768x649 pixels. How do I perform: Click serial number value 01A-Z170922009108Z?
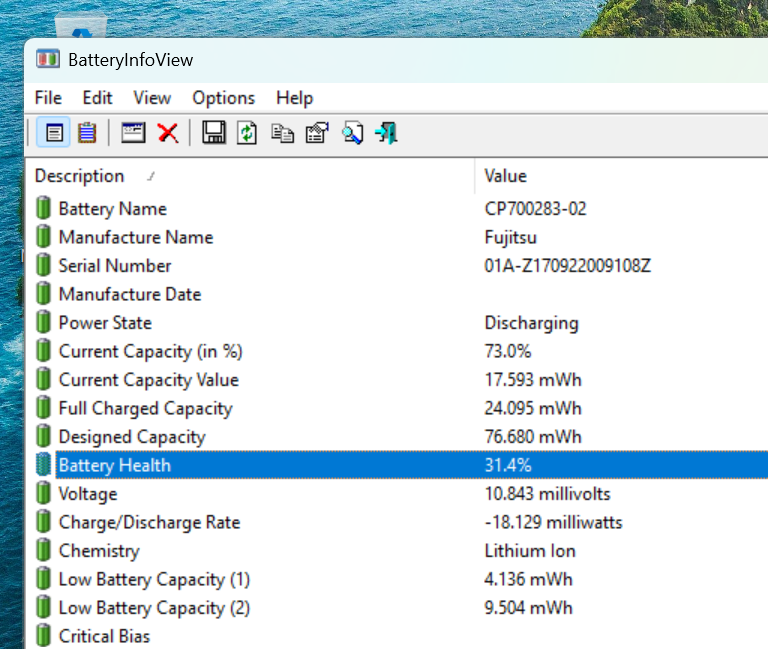click(568, 265)
